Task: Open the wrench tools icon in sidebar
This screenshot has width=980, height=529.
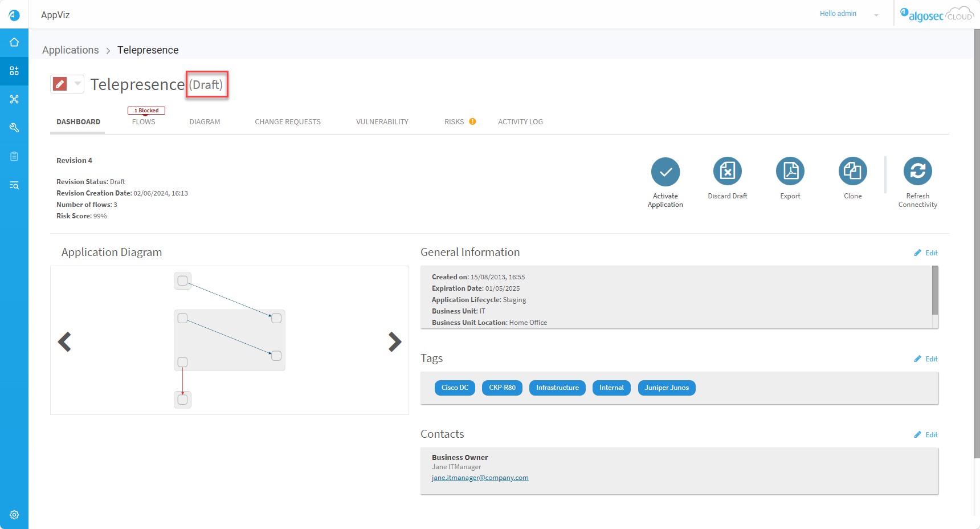Action: tap(14, 128)
